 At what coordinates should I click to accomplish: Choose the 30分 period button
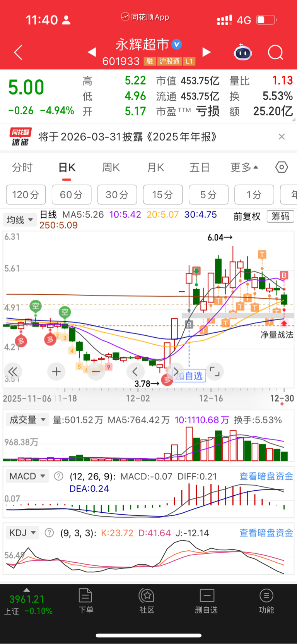(117, 194)
